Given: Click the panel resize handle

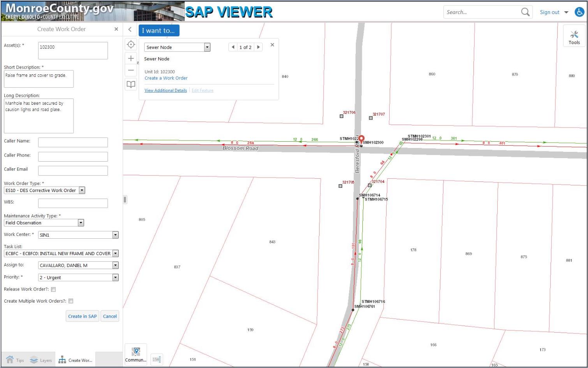Looking at the screenshot, I should tap(125, 200).
